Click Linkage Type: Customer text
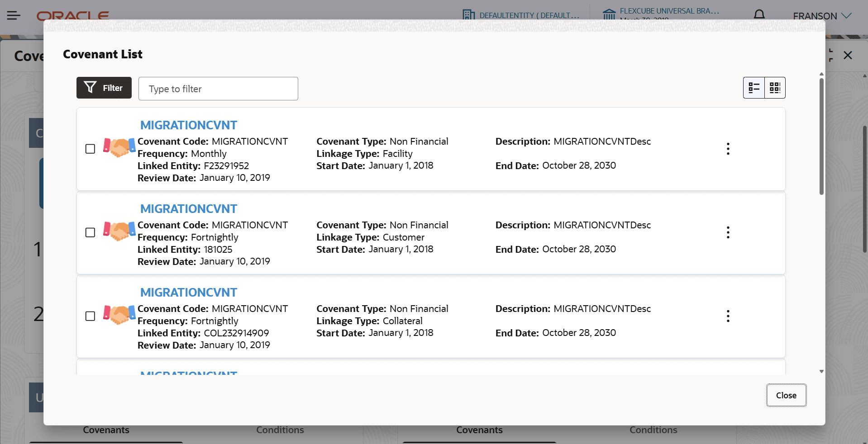 pos(370,237)
